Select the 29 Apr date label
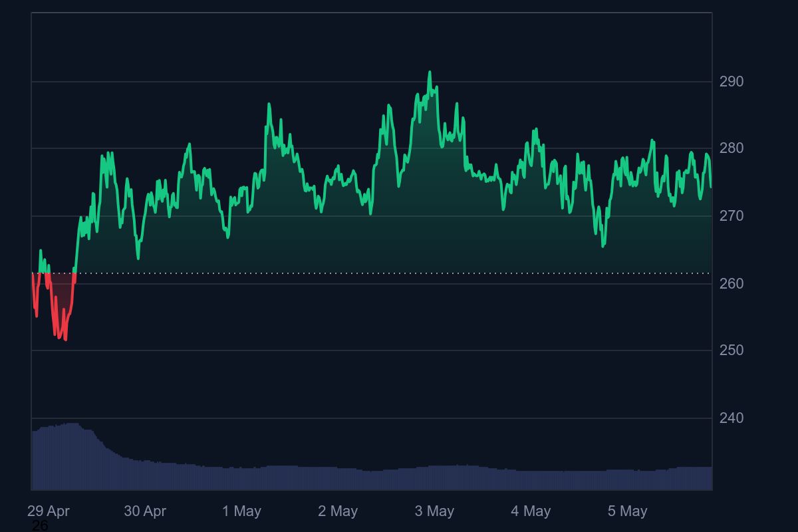Viewport: 798px width, 532px height. coord(49,511)
